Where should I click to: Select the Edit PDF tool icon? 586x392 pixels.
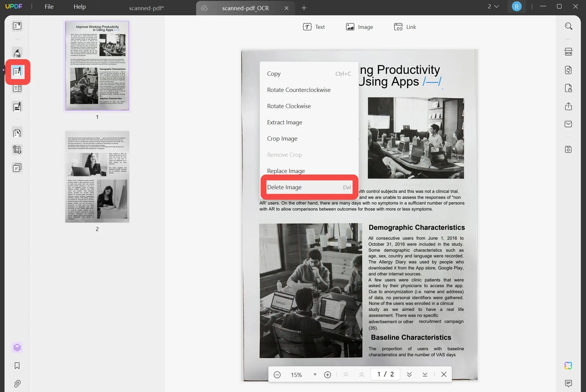17,71
